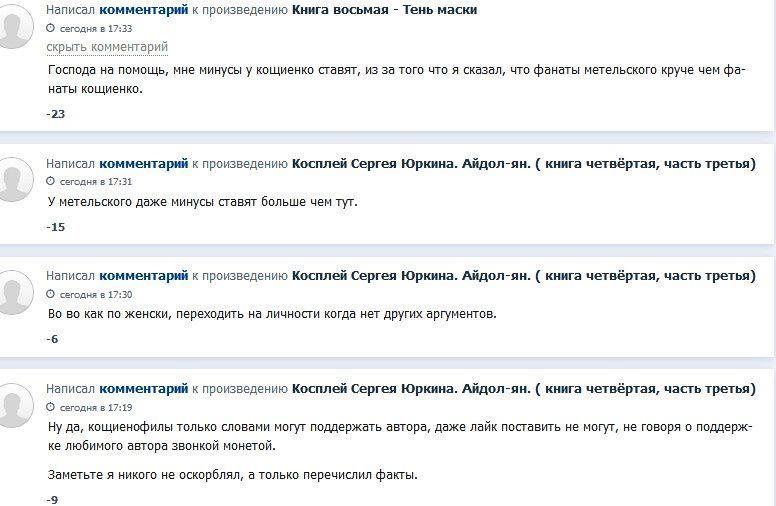Open Книга восьмая - Тень маски link
This screenshot has height=506, width=776.
click(384, 10)
